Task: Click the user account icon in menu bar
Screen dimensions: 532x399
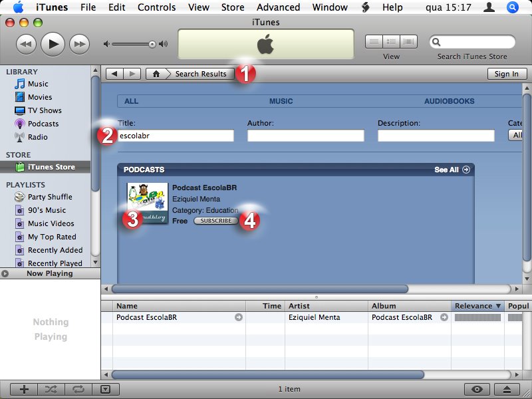Action: [x=489, y=7]
